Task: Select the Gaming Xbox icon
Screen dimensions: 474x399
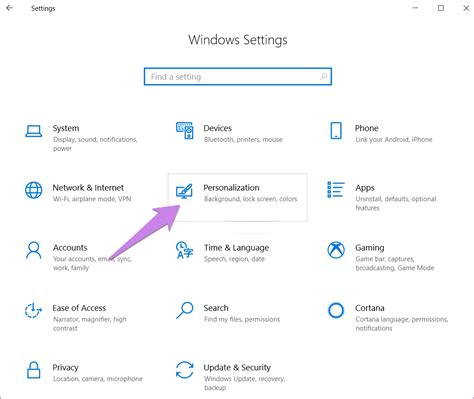Action: [336, 250]
